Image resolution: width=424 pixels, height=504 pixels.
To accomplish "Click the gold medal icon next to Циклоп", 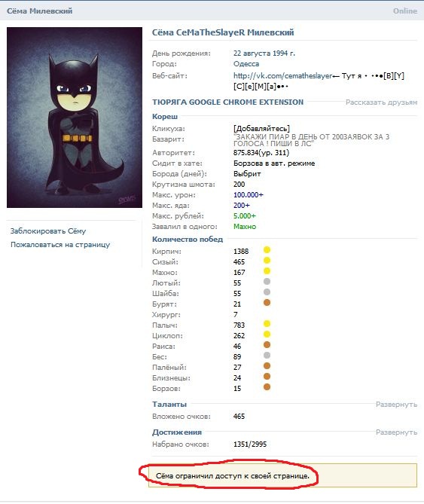I will (x=267, y=334).
